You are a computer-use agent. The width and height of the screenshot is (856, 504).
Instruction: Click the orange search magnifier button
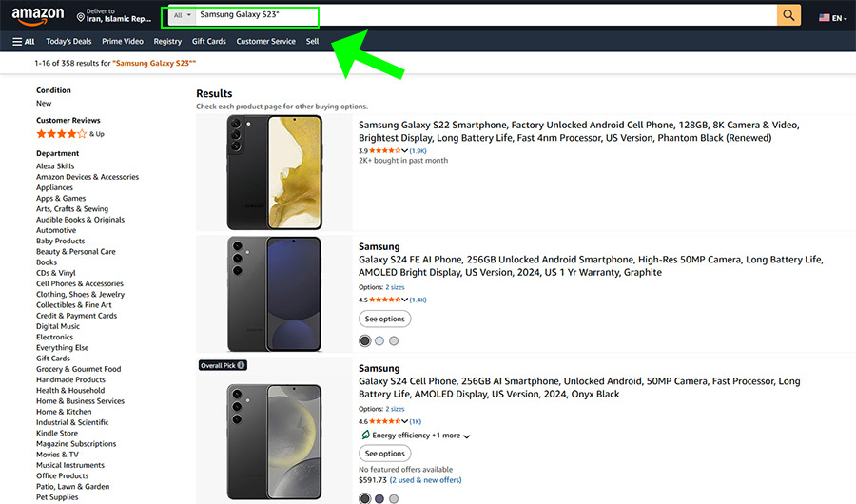pyautogui.click(x=788, y=16)
